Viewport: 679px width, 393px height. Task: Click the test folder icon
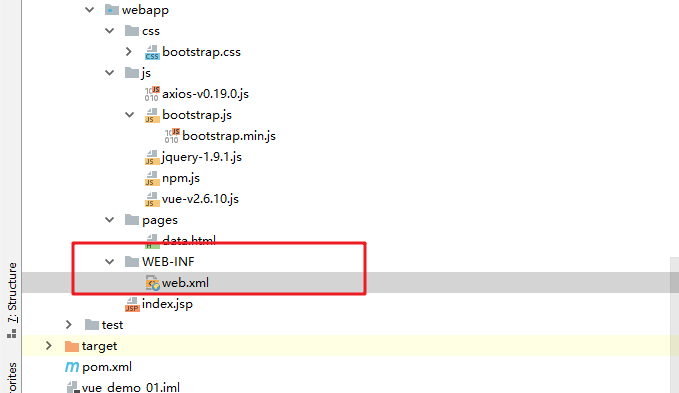(x=92, y=324)
